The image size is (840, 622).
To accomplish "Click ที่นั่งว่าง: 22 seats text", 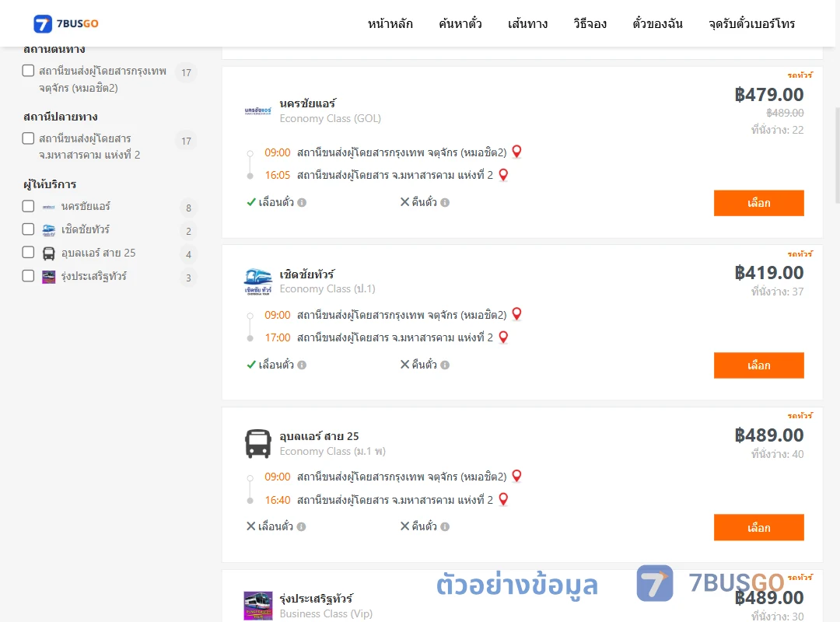I will click(x=777, y=130).
